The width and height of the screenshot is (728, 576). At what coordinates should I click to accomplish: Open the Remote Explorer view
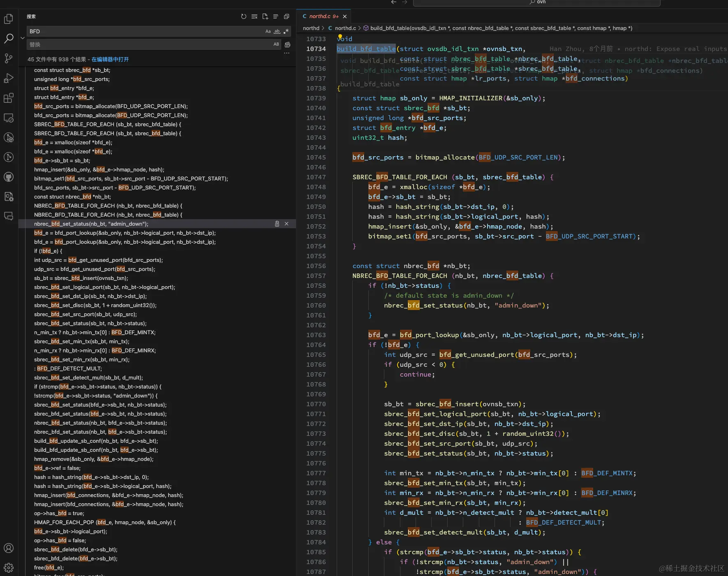(x=9, y=118)
